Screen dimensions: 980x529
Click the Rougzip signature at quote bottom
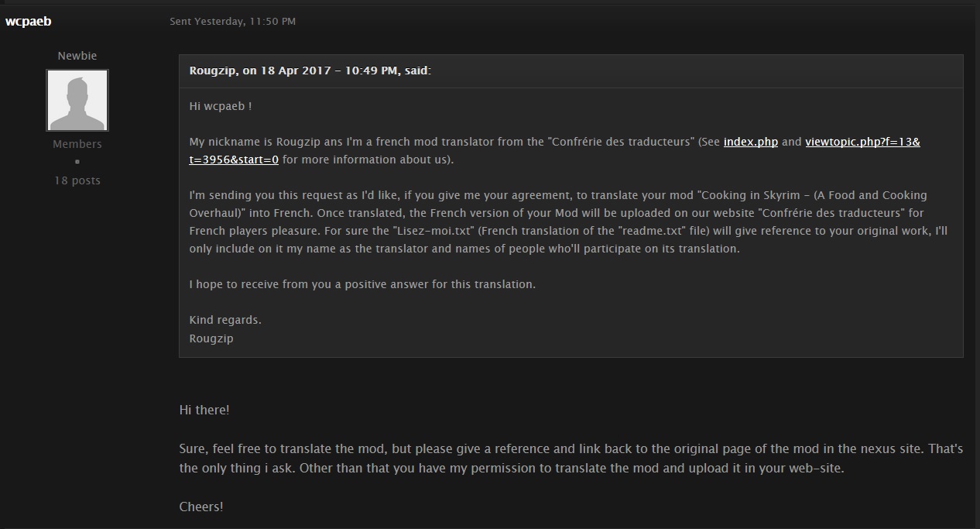click(x=211, y=338)
